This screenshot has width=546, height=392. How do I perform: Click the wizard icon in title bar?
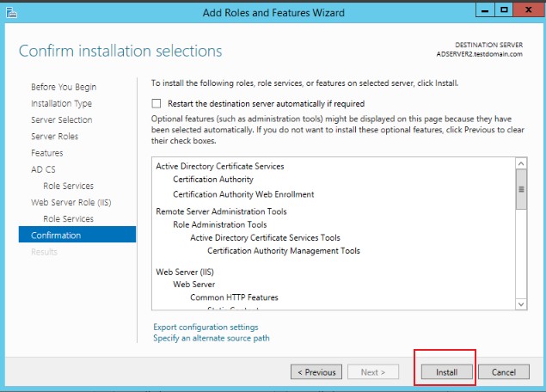click(11, 13)
